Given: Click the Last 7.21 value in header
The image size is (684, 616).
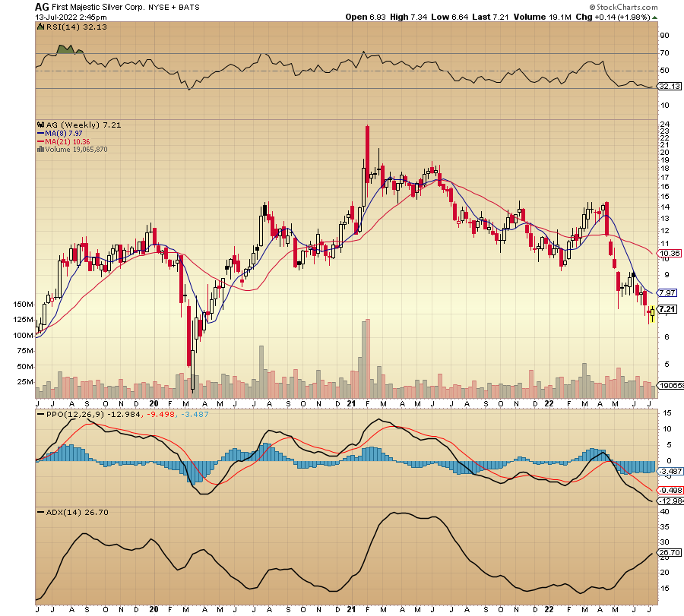Looking at the screenshot, I should [x=490, y=17].
